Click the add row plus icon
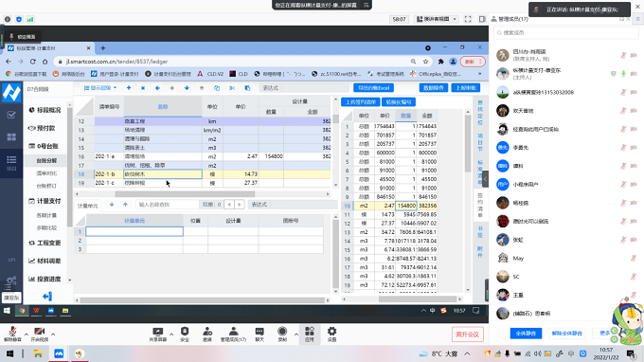This screenshot has width=644, height=362. (129, 88)
